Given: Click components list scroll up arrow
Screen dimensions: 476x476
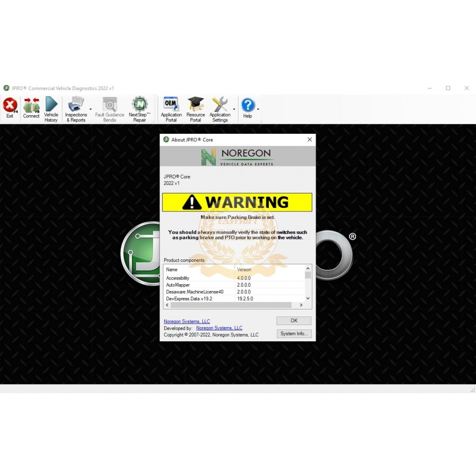Looking at the screenshot, I should 308,268.
